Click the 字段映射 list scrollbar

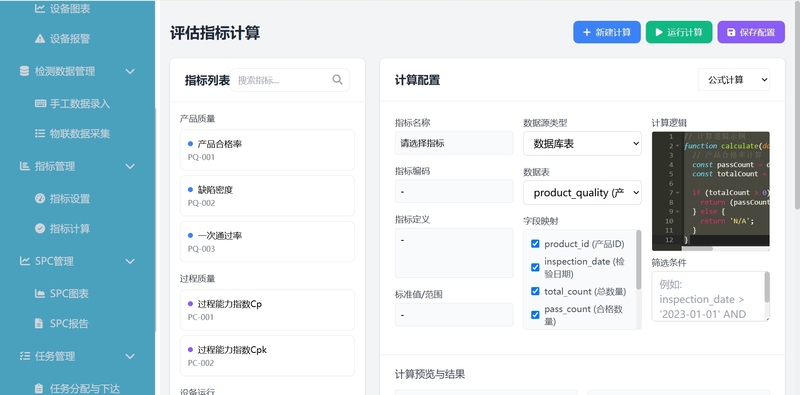tap(638, 260)
